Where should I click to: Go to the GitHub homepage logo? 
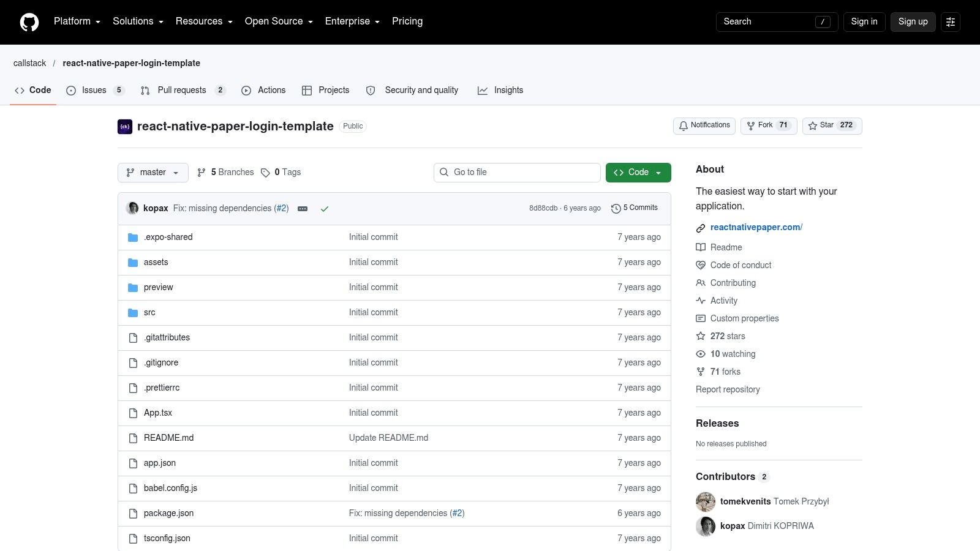[x=29, y=22]
